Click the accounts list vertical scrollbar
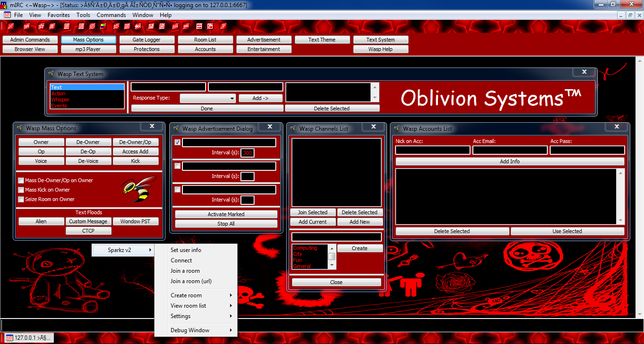 pyautogui.click(x=620, y=197)
